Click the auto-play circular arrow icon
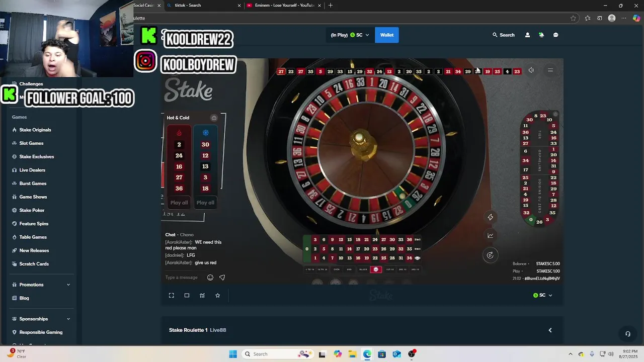Screen dimensions: 644x362 pos(490,255)
